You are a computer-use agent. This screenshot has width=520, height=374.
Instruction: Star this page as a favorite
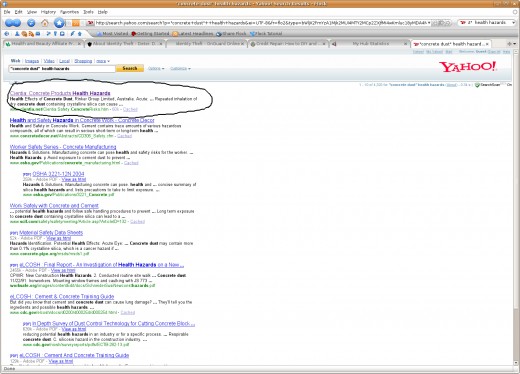pyautogui.click(x=59, y=23)
